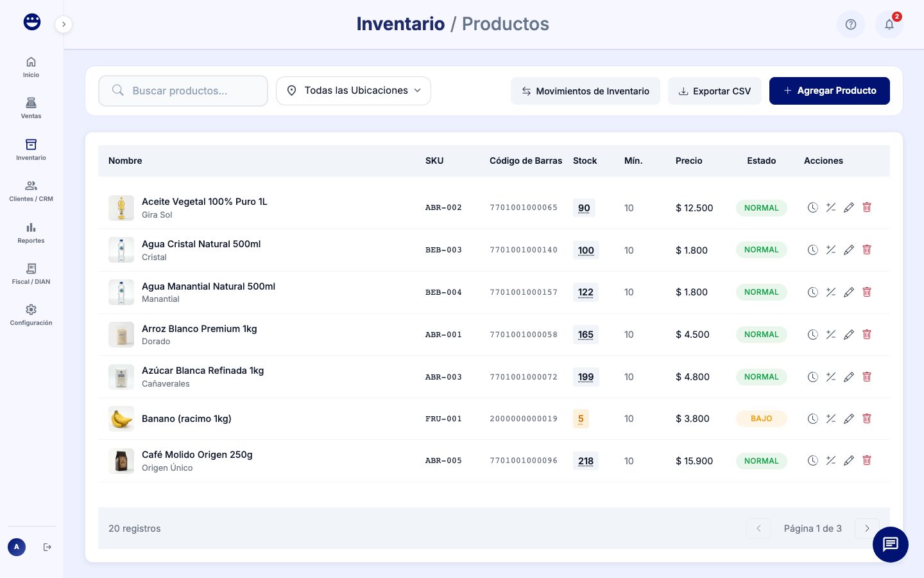This screenshot has width=924, height=578.
Task: Open Inventario from the left navigation
Action: click(31, 149)
